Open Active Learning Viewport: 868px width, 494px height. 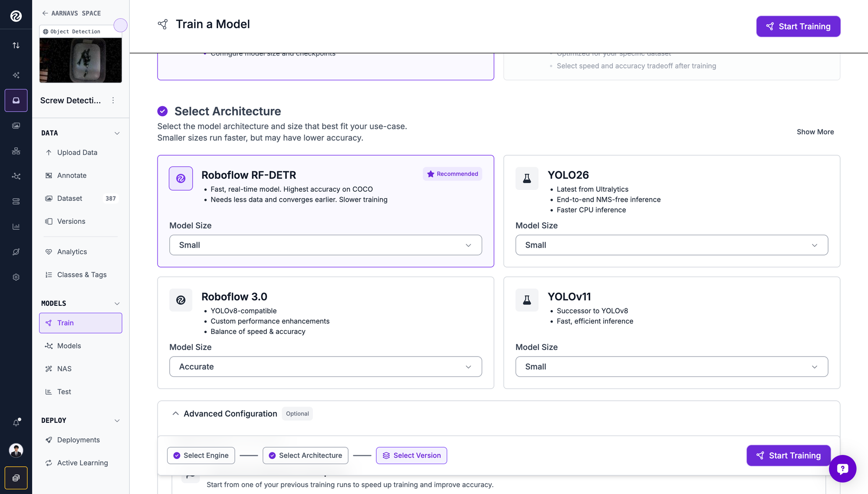click(80, 463)
